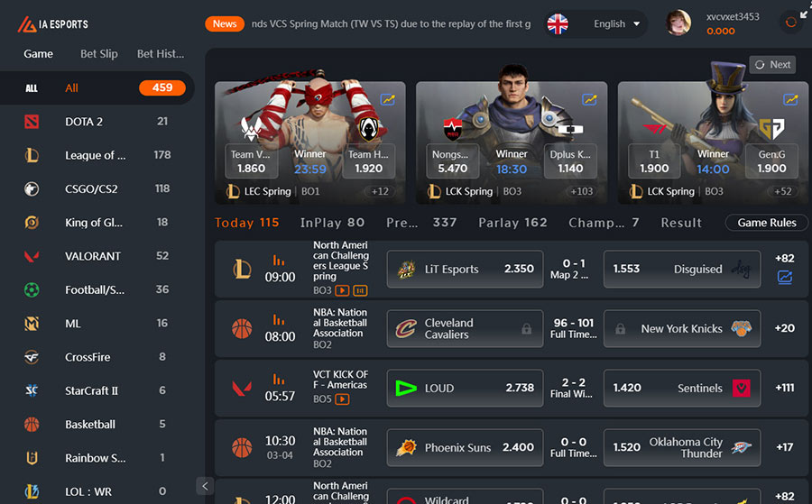Select Phoenix Suns odds 2.400
Viewport: 812px width, 504px height.
click(465, 447)
